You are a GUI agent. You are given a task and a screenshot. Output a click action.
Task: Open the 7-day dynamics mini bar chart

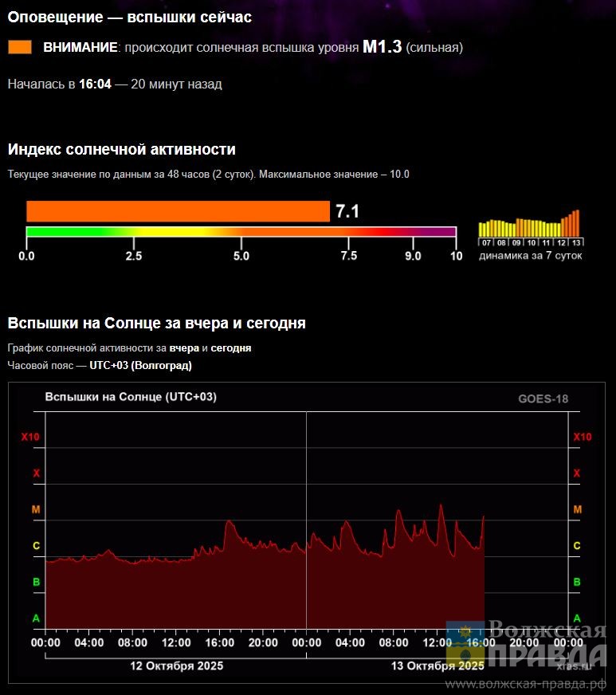529,229
